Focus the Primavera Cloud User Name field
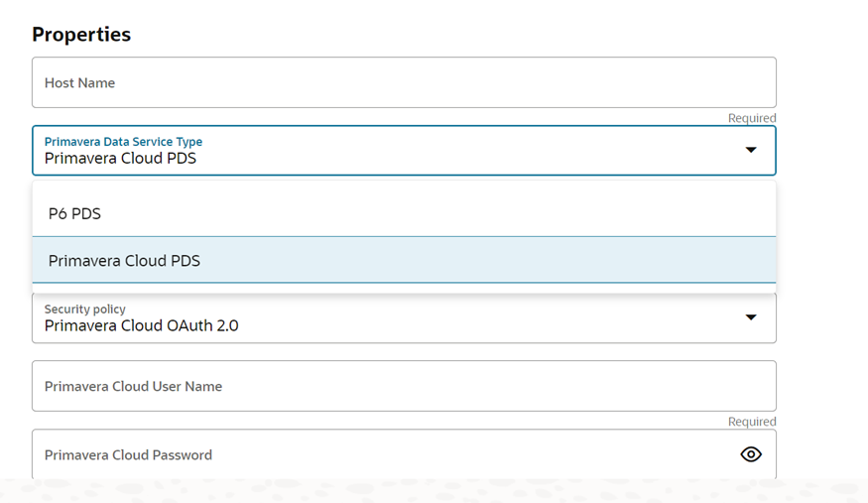This screenshot has height=503, width=868. (404, 386)
